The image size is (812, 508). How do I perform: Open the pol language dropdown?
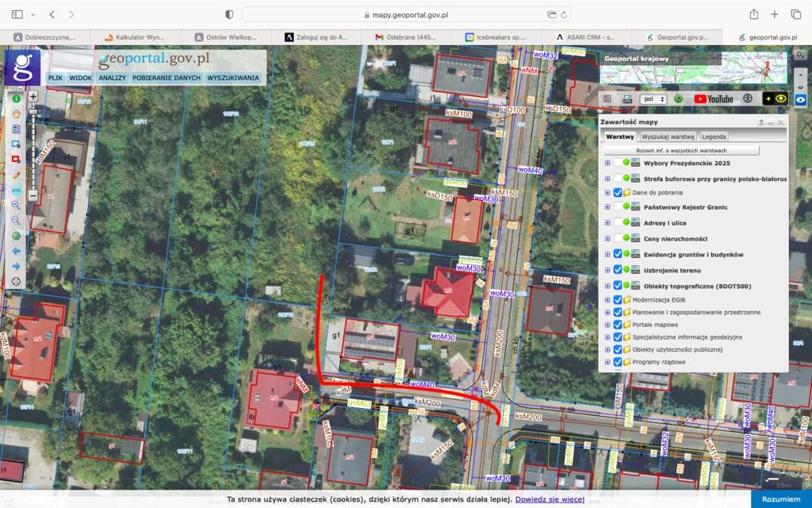(653, 99)
